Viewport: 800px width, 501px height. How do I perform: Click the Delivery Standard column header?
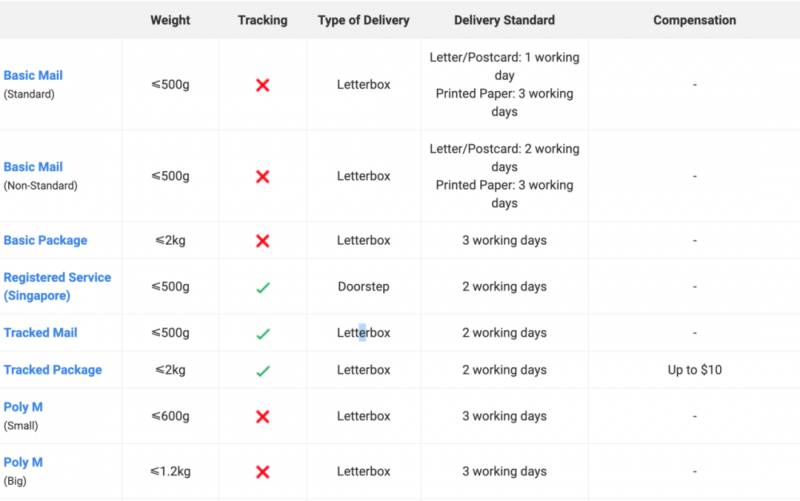click(x=504, y=20)
